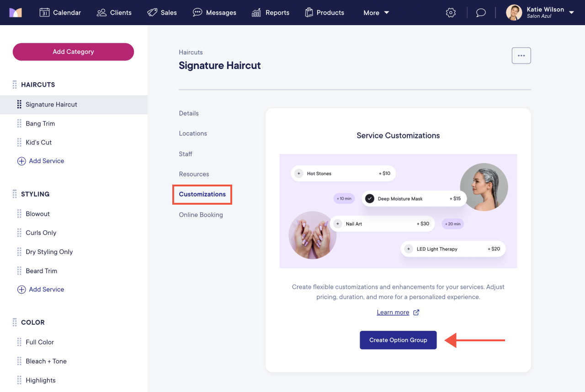Click the external link icon beside Learn more
The image size is (585, 392).
(x=416, y=312)
